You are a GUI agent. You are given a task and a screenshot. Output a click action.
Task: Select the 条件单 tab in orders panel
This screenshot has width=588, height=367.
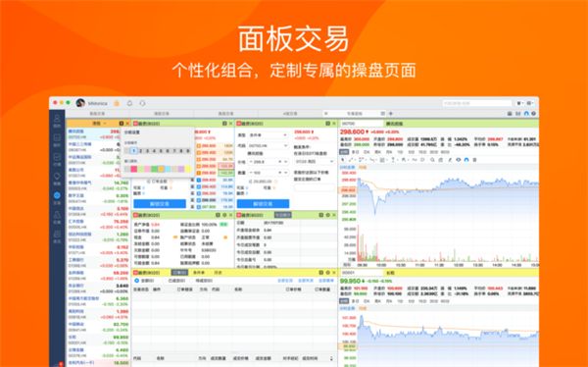pyautogui.click(x=199, y=273)
